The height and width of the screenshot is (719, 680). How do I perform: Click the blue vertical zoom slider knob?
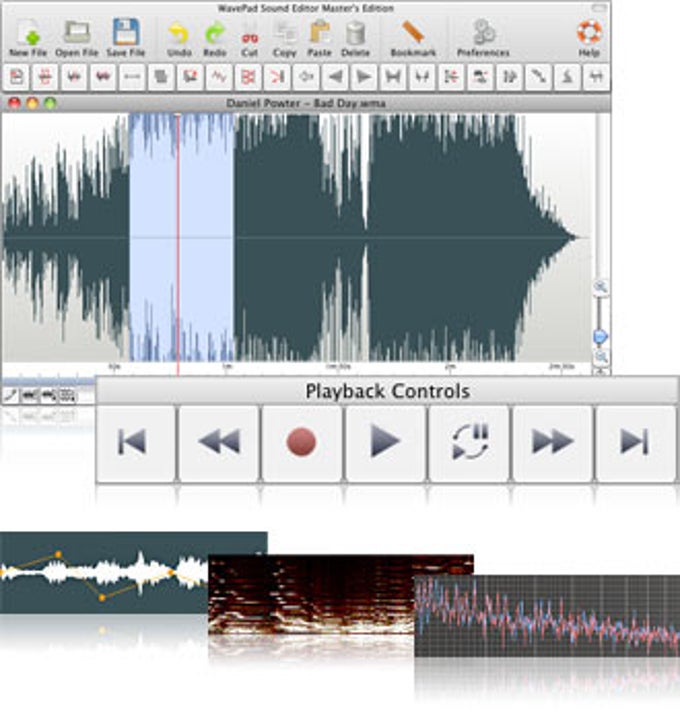point(600,337)
